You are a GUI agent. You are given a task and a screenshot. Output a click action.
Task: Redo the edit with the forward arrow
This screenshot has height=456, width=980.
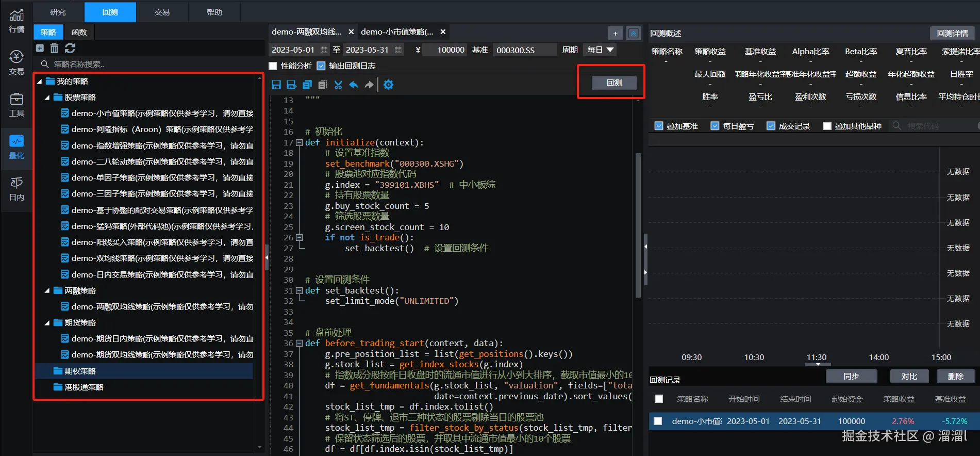pyautogui.click(x=369, y=85)
